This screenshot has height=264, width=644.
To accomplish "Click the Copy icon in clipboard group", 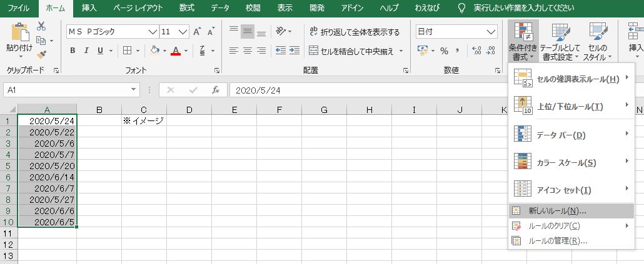I will [x=41, y=40].
